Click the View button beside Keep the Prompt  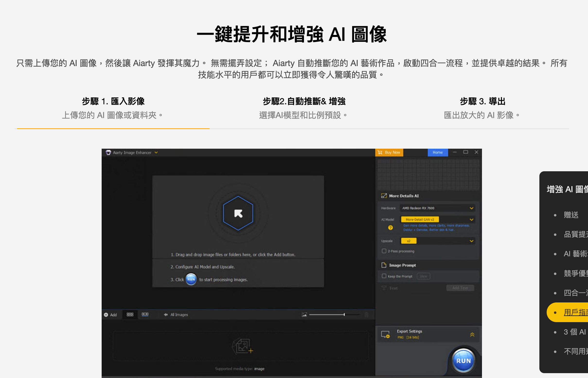point(423,276)
